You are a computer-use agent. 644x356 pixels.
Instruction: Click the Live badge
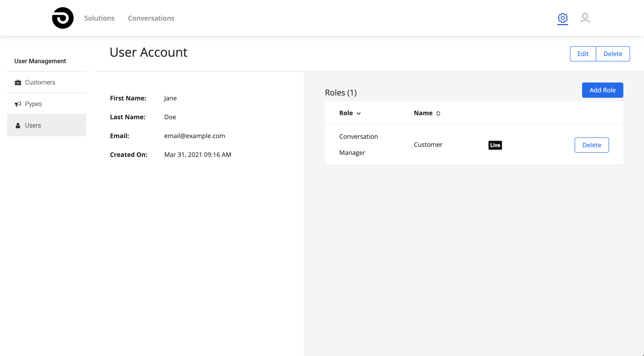[495, 145]
